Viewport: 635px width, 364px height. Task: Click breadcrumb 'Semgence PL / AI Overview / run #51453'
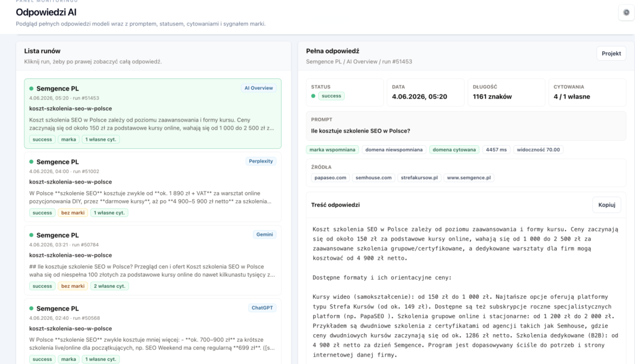click(x=359, y=61)
